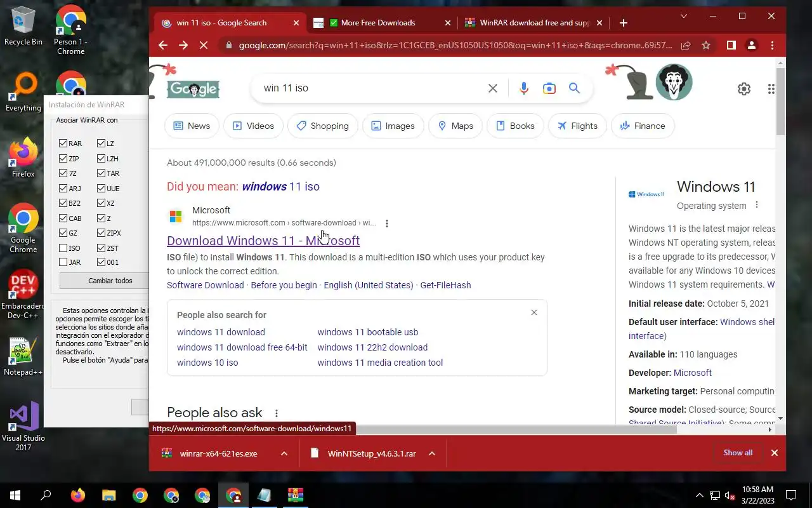
Task: Select the Videos search filter
Action: click(253, 126)
